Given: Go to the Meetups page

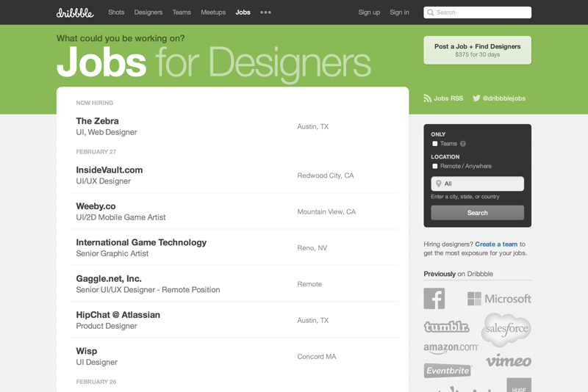Looking at the screenshot, I should click(213, 12).
